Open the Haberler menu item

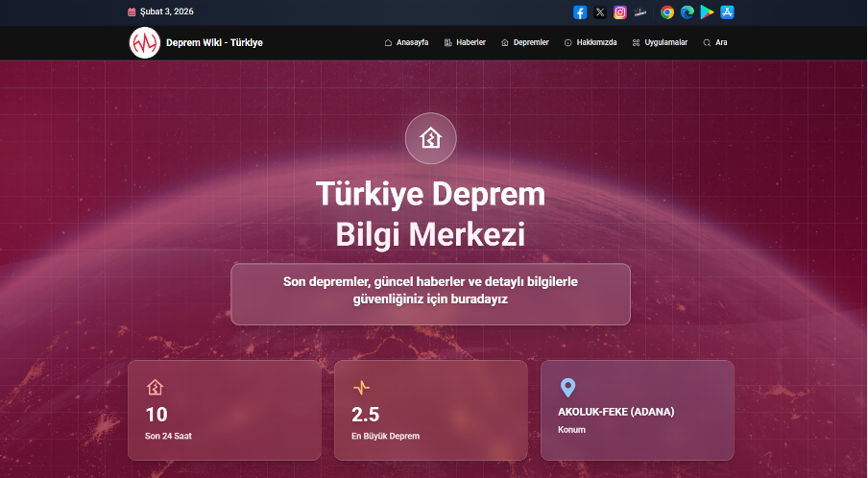(465, 42)
